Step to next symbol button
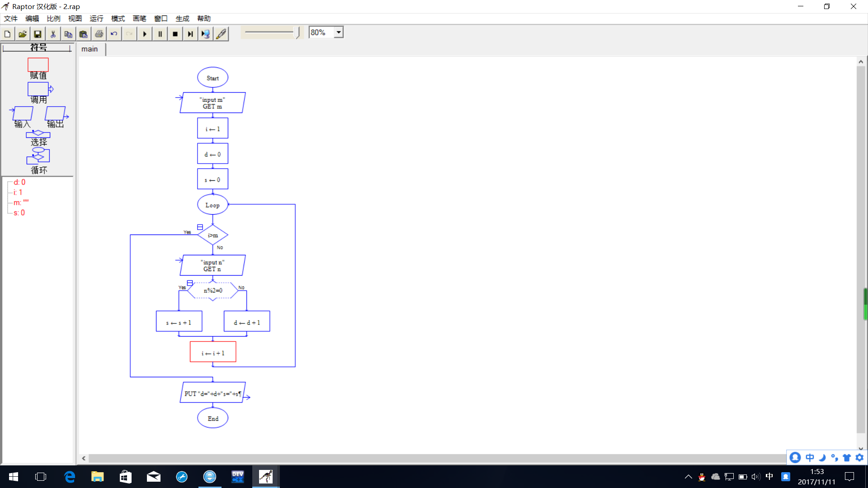Screen dimensions: 868x488 point(190,34)
